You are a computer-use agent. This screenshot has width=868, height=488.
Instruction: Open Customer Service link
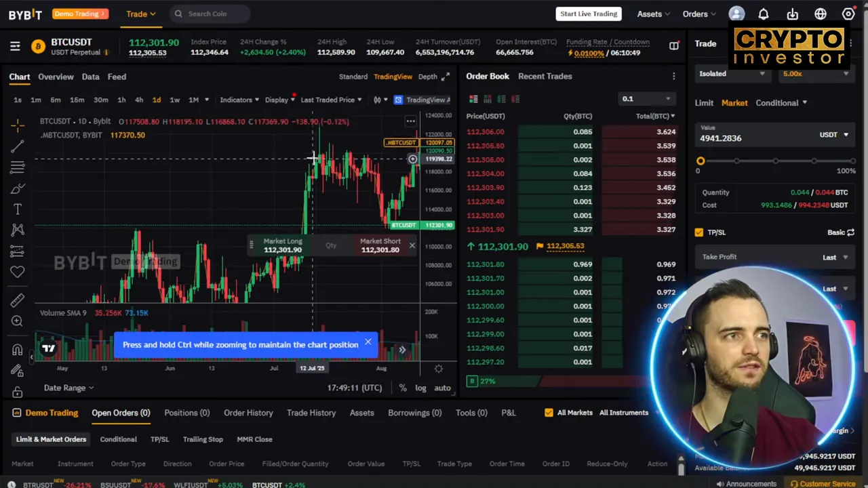[823, 484]
